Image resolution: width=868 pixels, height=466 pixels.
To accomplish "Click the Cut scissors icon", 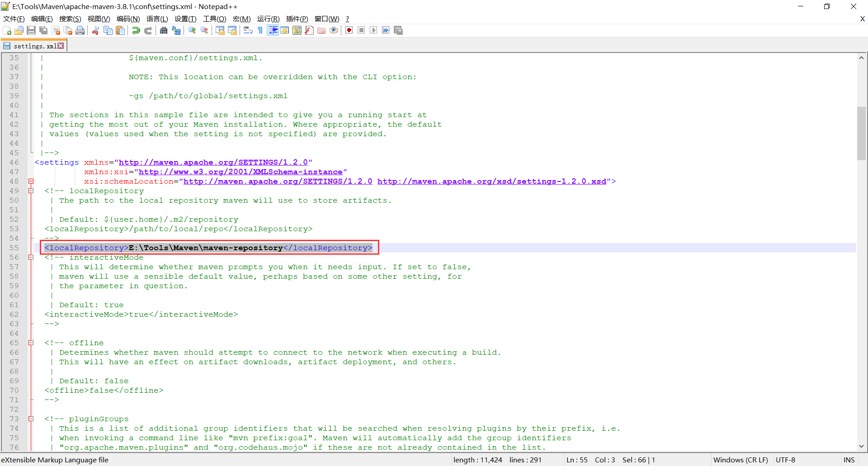I will click(96, 30).
